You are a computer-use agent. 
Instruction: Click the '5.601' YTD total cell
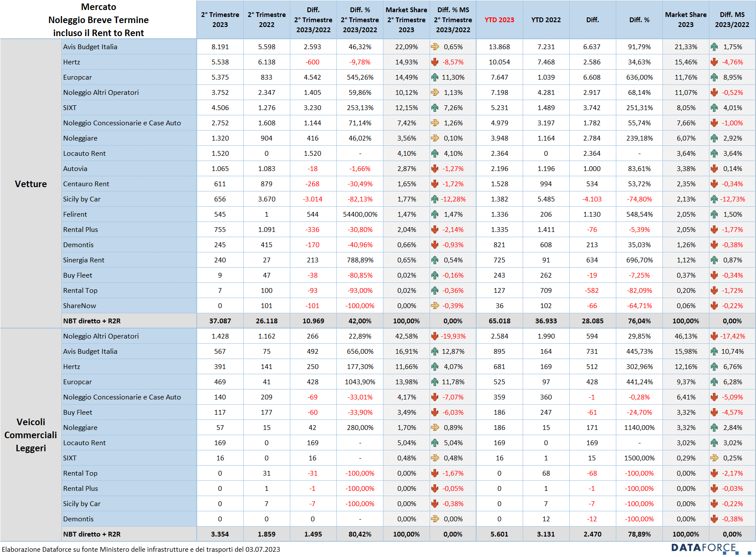tap(499, 534)
